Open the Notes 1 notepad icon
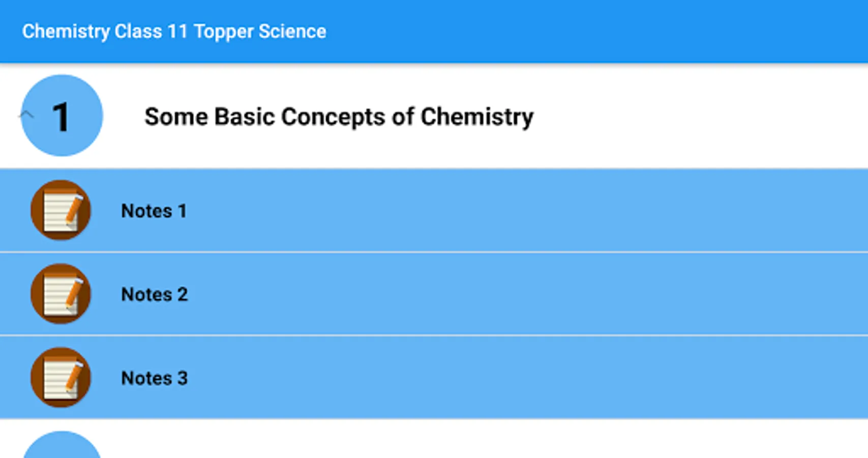The height and width of the screenshot is (458, 868). pyautogui.click(x=61, y=210)
